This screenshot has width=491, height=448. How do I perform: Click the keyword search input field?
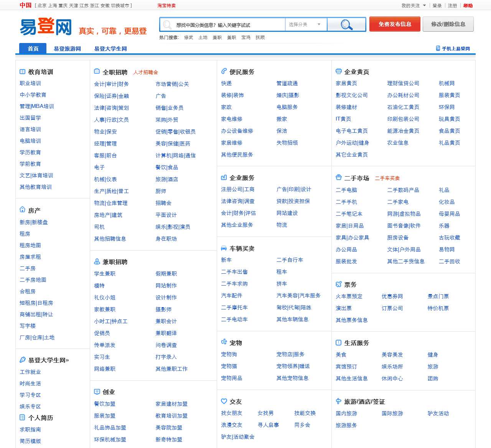tap(222, 25)
